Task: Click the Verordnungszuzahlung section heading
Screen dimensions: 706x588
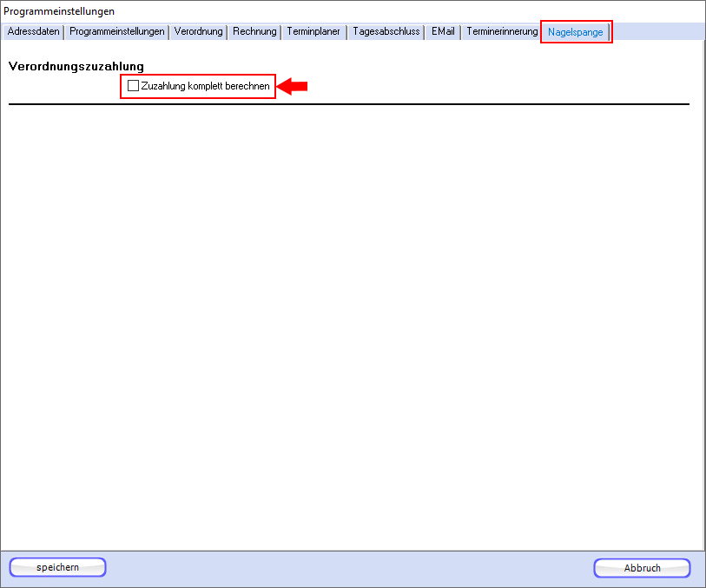Action: 76,66
